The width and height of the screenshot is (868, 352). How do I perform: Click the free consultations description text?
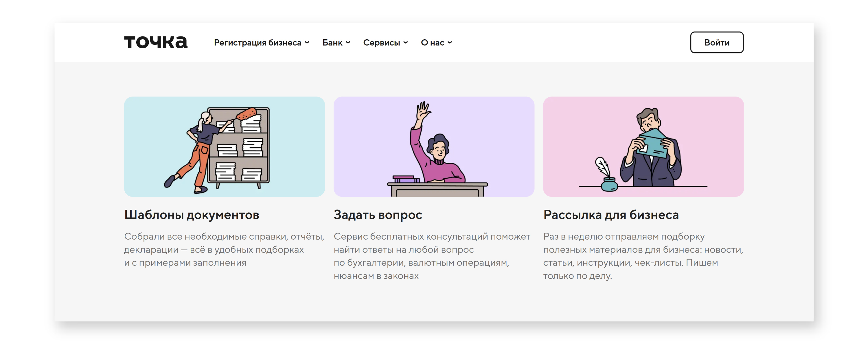(432, 256)
